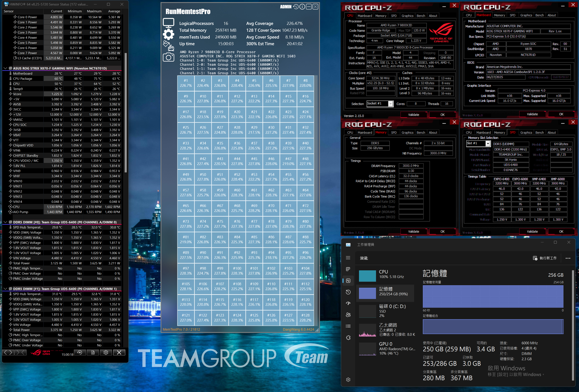Switch to the Graphics tab in CPU-Z
This screenshot has height=392, width=579.
pos(407,15)
